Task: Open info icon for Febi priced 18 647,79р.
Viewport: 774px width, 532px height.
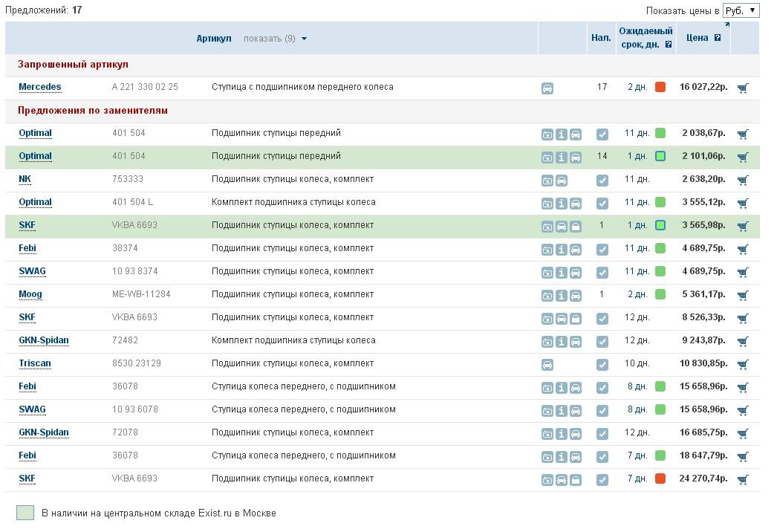Action: click(x=562, y=457)
